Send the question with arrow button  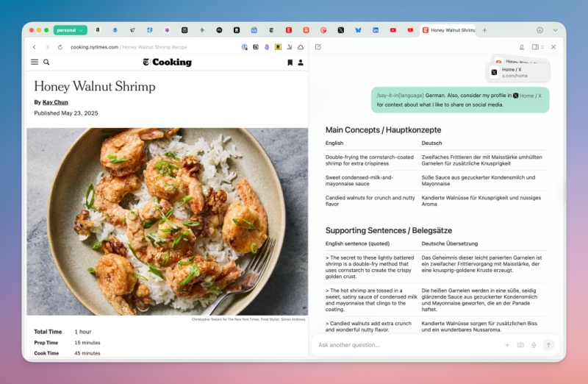coord(548,345)
